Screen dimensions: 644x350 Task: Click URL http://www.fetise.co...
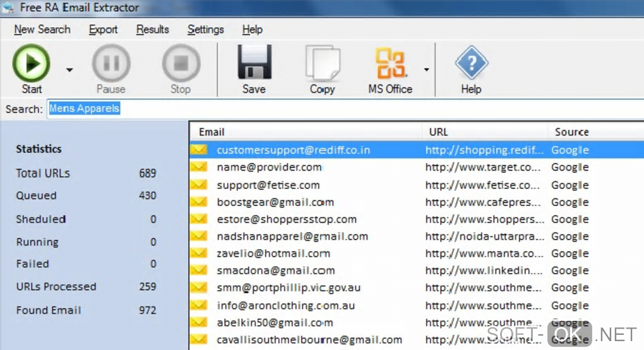coord(482,185)
